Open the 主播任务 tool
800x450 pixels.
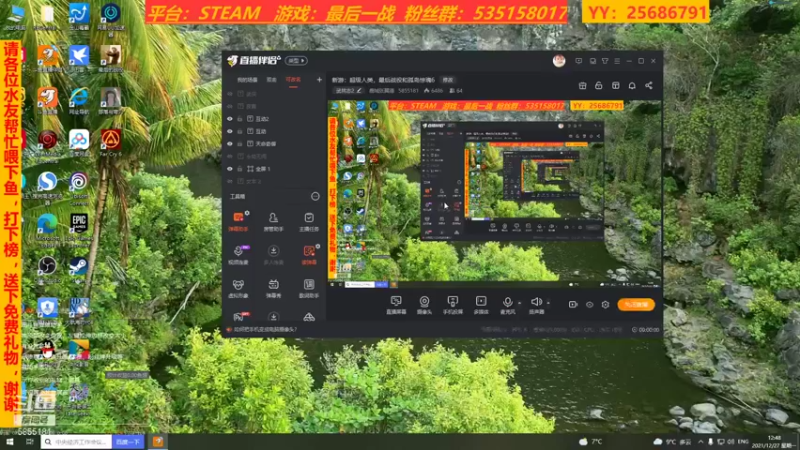click(309, 221)
